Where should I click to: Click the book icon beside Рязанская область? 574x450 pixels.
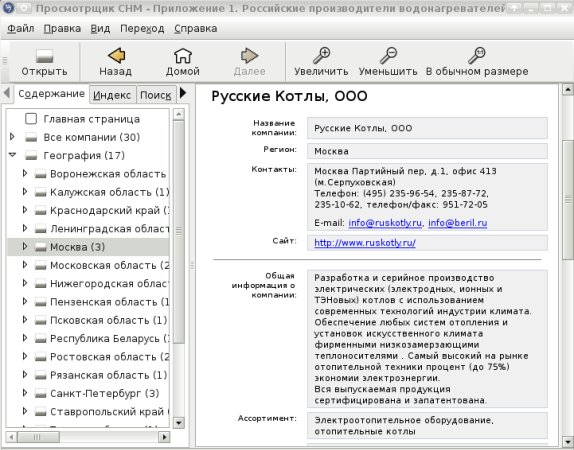point(40,375)
